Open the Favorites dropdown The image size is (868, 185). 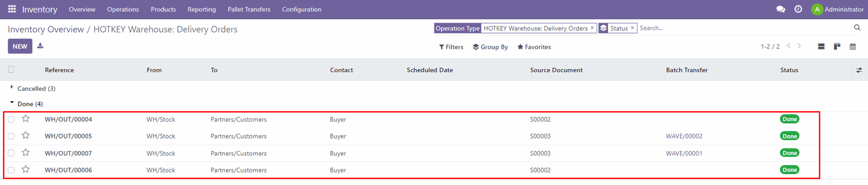point(534,47)
